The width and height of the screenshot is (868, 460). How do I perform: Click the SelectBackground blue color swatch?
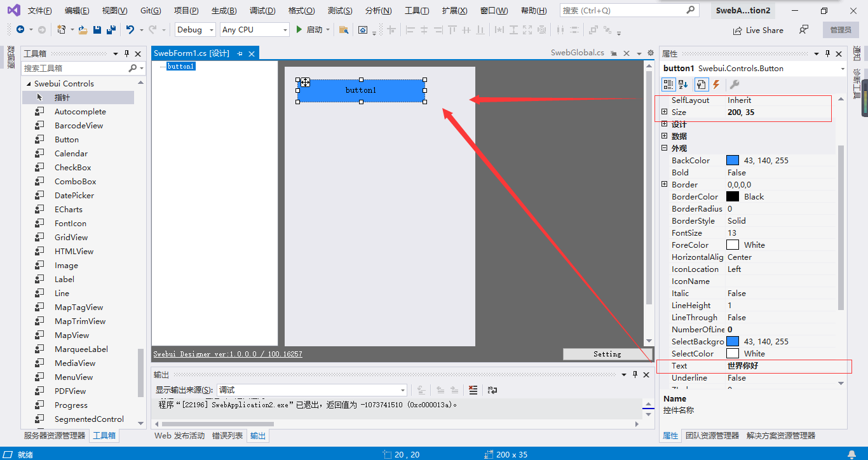tap(733, 341)
